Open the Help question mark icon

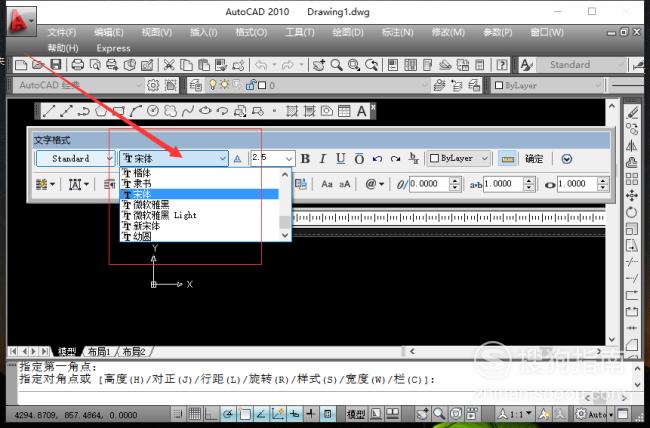(502, 65)
